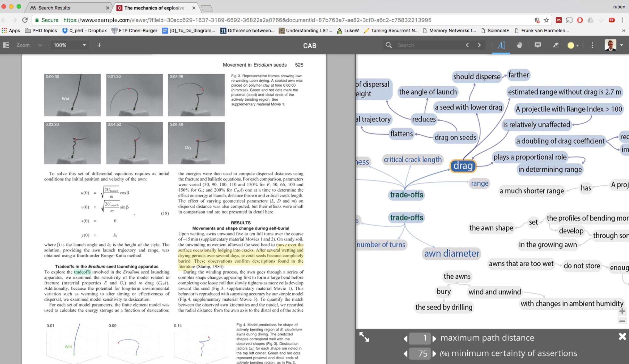This screenshot has width=629, height=364.
Task: Click the a seed with lower drag node
Action: 468,107
